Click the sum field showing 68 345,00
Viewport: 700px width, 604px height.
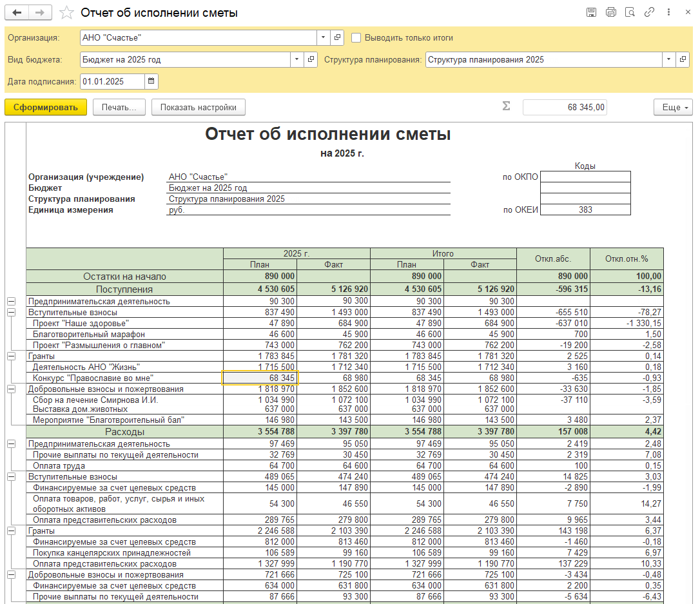coord(565,107)
